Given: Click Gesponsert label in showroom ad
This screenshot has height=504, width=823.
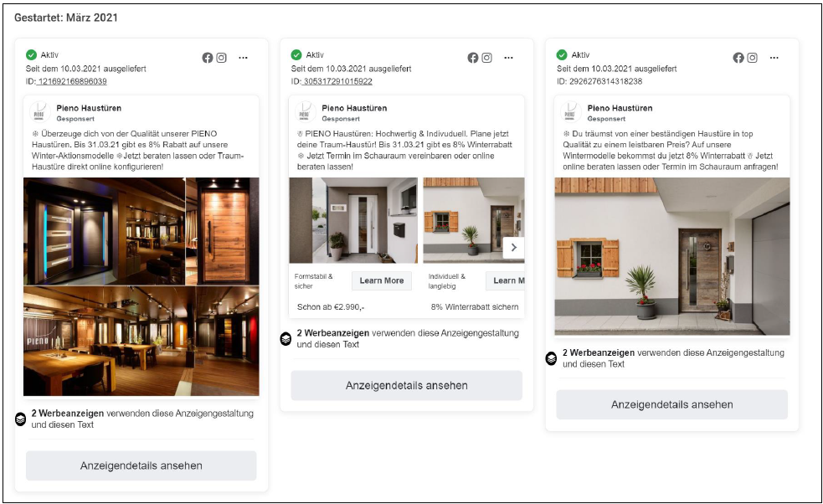Looking at the screenshot, I should pyautogui.click(x=75, y=119).
